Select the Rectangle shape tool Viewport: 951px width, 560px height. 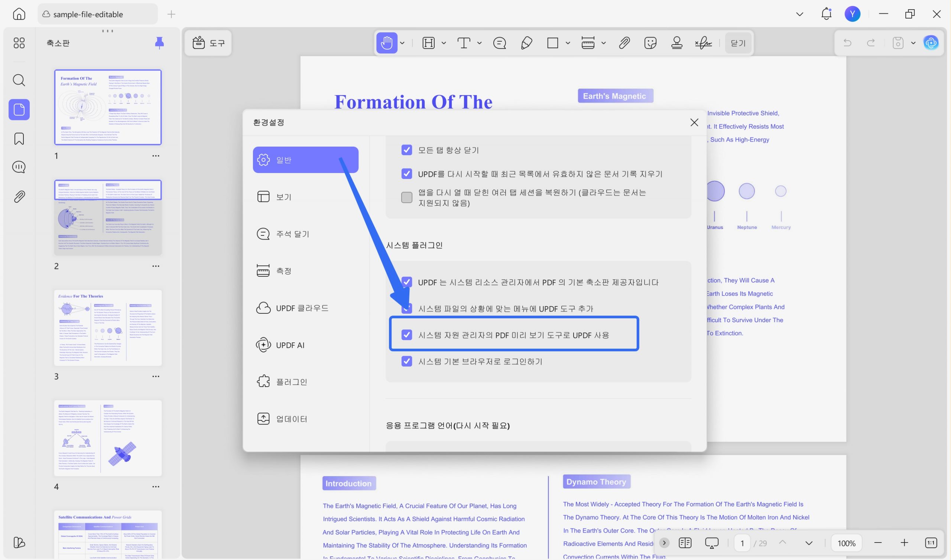[x=553, y=43]
